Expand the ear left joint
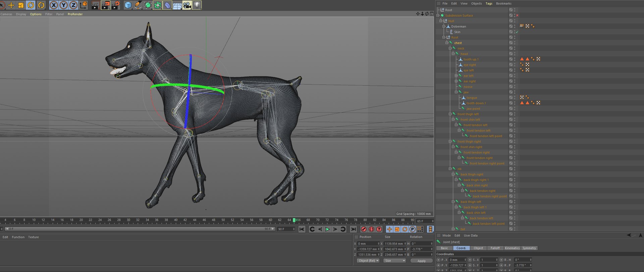This screenshot has height=272, width=644. (456, 76)
